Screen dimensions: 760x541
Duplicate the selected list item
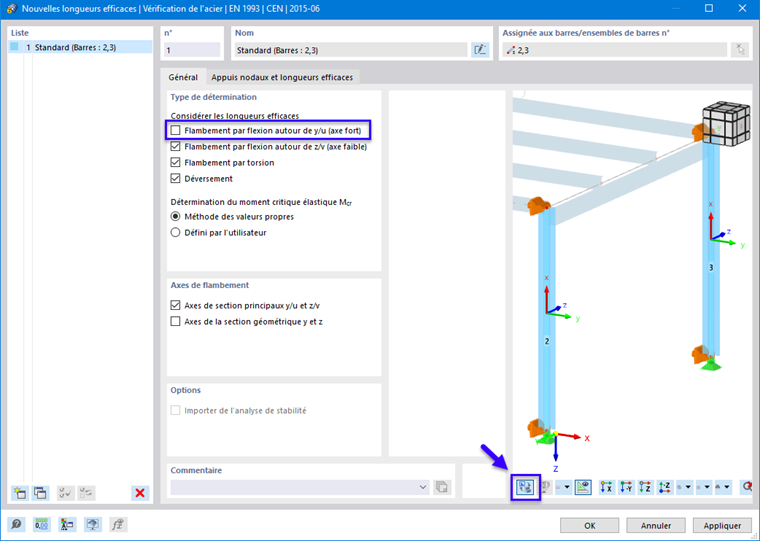point(40,493)
